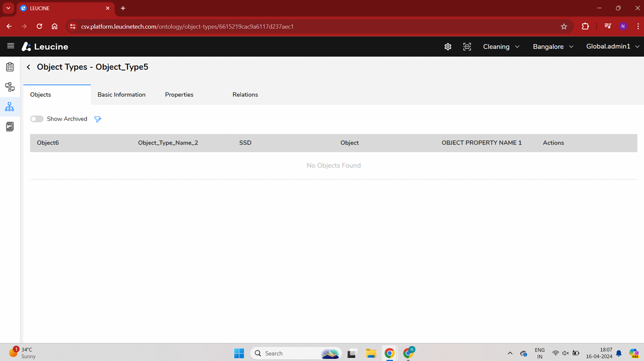Open the Windows Start menu
The image size is (644, 361).
[x=239, y=353]
